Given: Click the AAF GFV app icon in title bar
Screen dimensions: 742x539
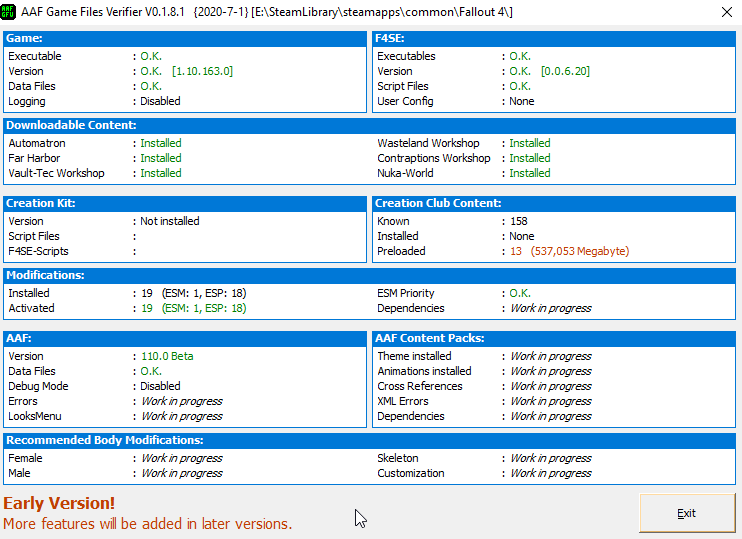Looking at the screenshot, I should (x=8, y=12).
